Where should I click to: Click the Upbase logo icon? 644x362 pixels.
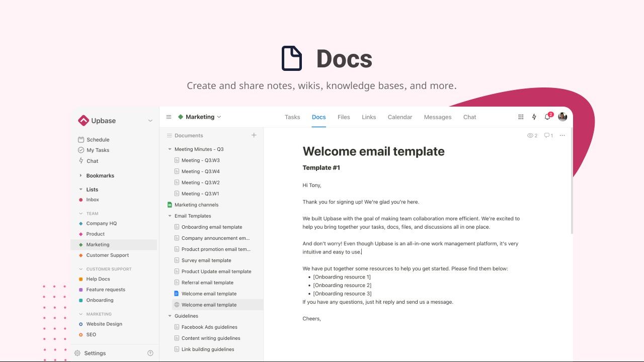coord(84,121)
